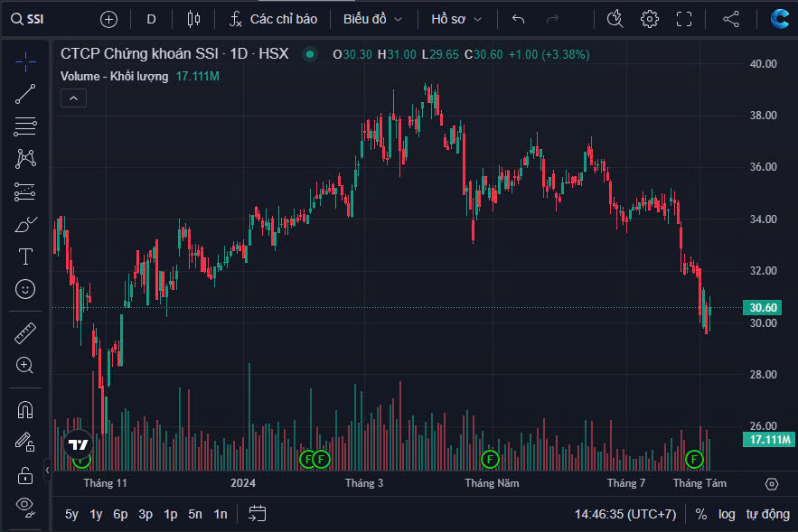Set range to 1p
798x532 pixels.
[x=171, y=514]
